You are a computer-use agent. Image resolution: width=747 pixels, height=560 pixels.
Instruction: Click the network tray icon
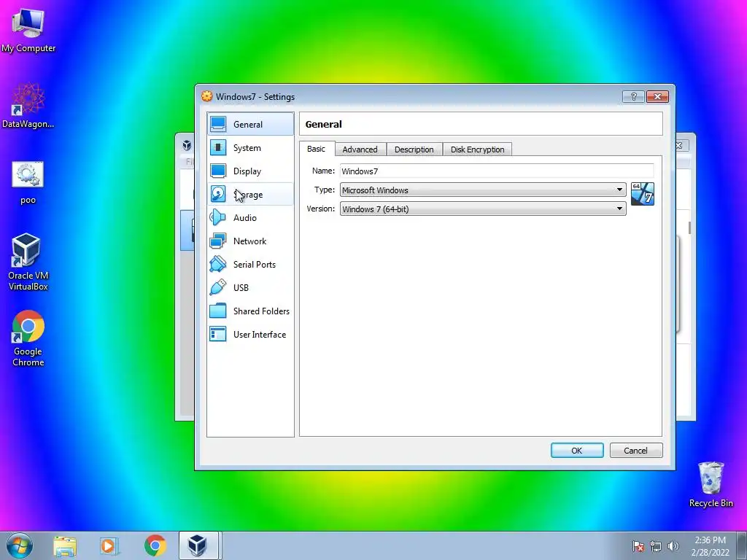click(656, 546)
